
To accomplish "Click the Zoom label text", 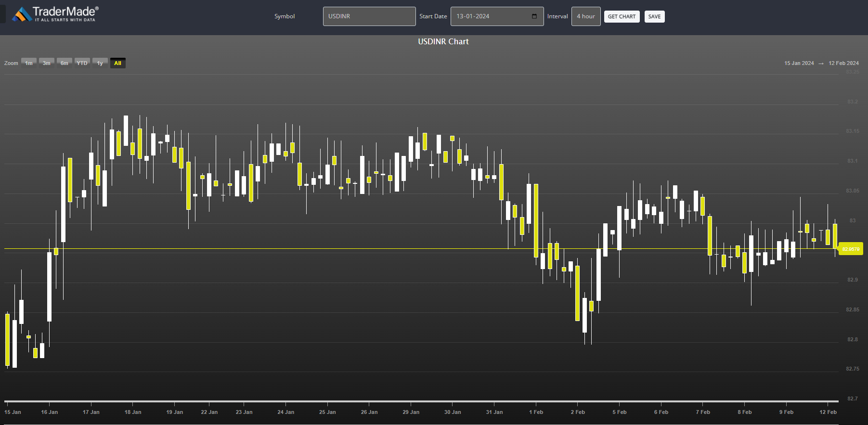I will coord(11,63).
